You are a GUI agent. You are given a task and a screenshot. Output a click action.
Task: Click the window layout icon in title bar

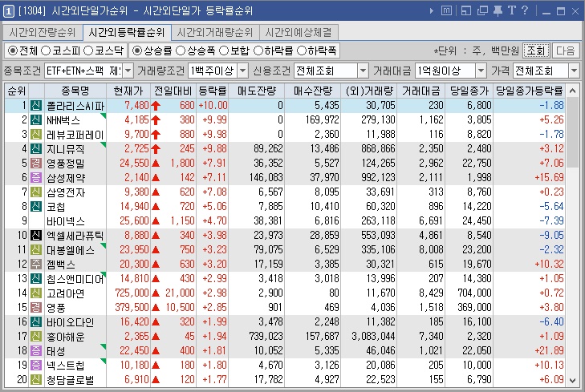(466, 10)
